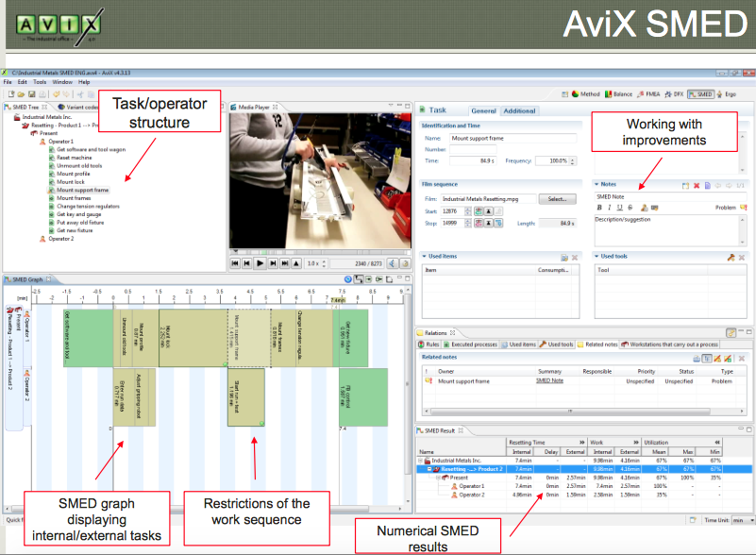Step one frame forward

click(273, 263)
